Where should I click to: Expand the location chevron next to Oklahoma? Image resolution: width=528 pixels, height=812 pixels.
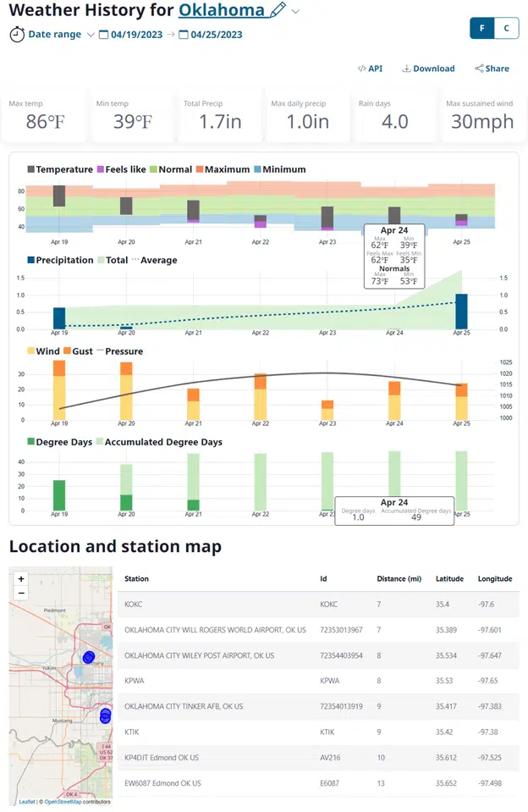click(295, 12)
